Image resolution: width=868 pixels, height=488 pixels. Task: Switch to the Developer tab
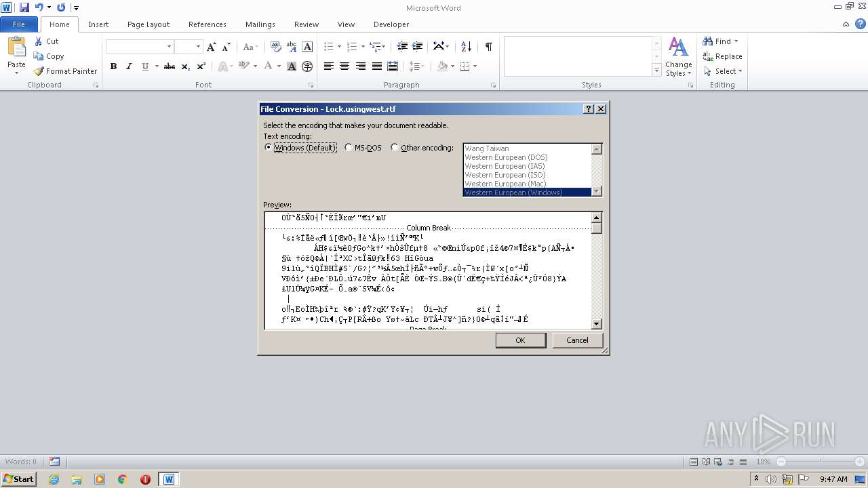click(x=391, y=24)
